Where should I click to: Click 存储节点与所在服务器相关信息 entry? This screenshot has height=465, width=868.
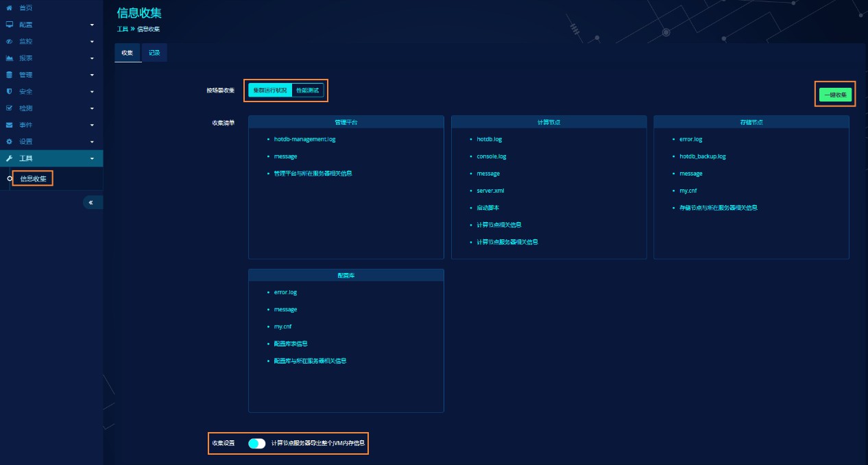point(718,208)
